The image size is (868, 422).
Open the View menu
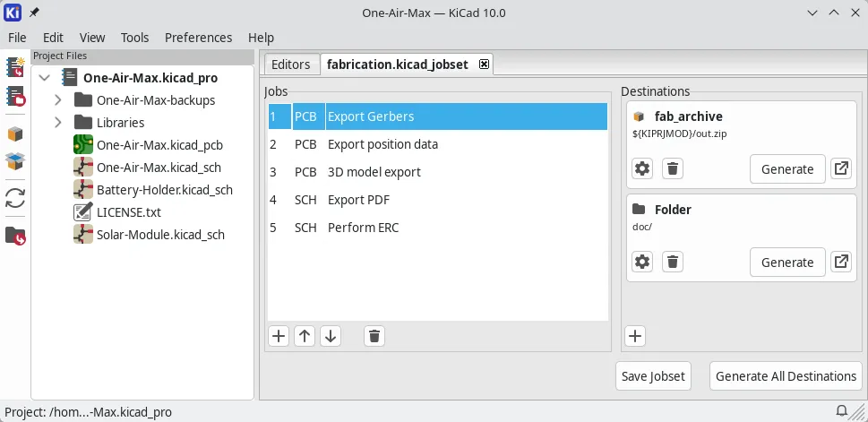92,38
